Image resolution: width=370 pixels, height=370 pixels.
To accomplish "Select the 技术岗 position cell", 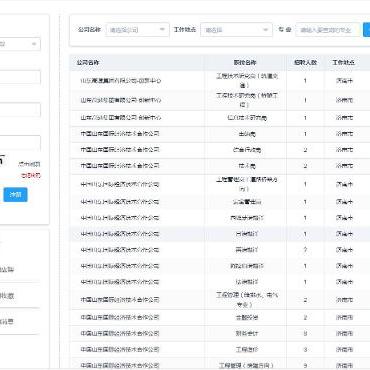I will [x=245, y=166].
